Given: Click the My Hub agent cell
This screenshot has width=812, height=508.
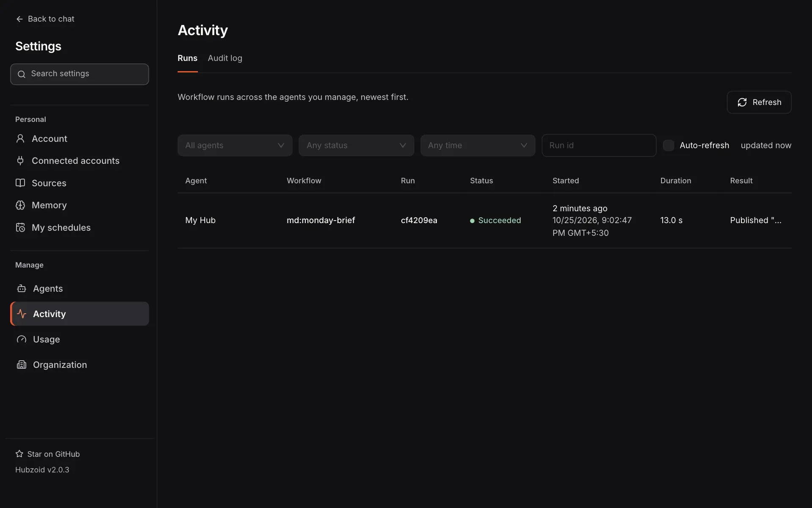Looking at the screenshot, I should pyautogui.click(x=200, y=220).
